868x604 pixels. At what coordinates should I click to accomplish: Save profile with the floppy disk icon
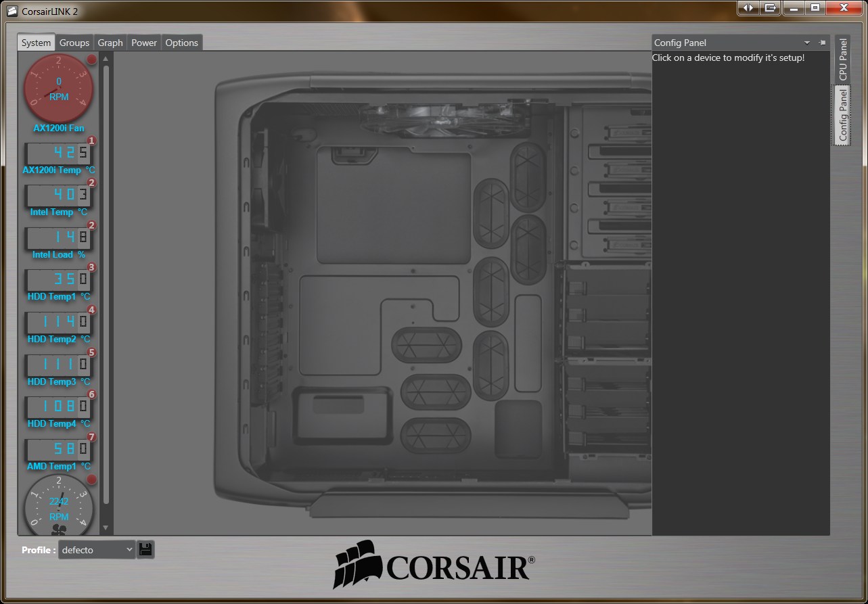click(145, 549)
